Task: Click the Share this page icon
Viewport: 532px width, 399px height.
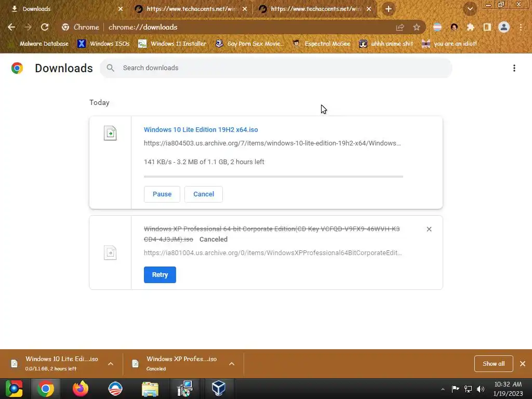Action: click(400, 27)
